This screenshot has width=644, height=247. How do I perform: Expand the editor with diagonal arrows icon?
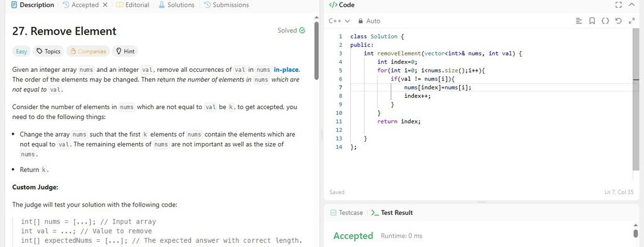pos(631,21)
